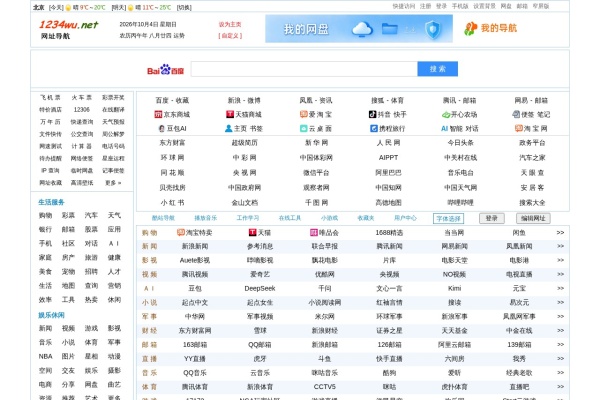This screenshot has height=400, width=600.
Task: Open 开心农场 game link
Action: (x=459, y=114)
